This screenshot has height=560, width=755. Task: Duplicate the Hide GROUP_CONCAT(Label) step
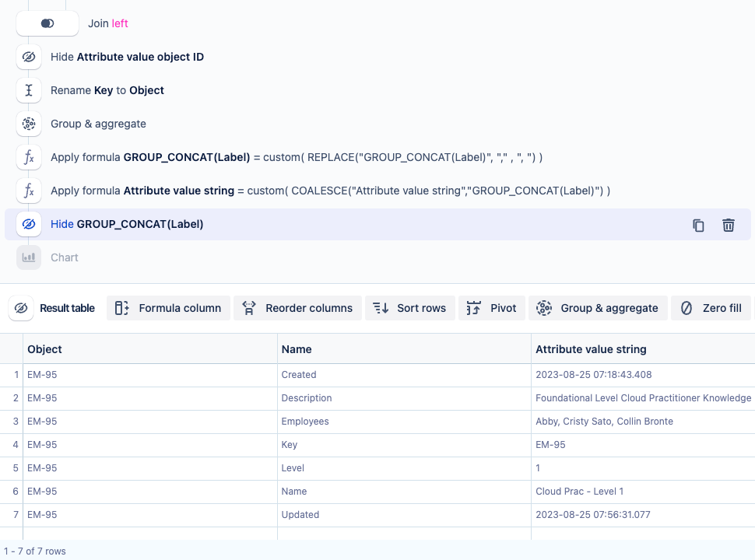698,225
